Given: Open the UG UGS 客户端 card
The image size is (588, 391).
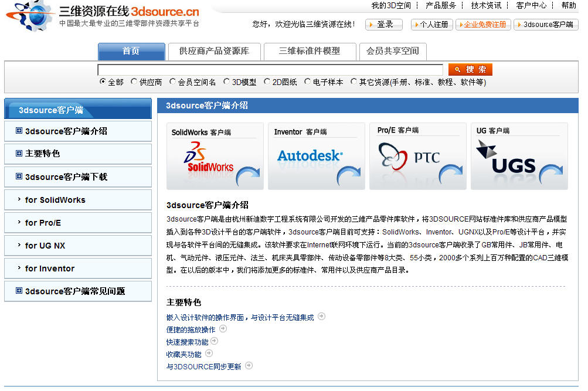Looking at the screenshot, I should pos(519,156).
